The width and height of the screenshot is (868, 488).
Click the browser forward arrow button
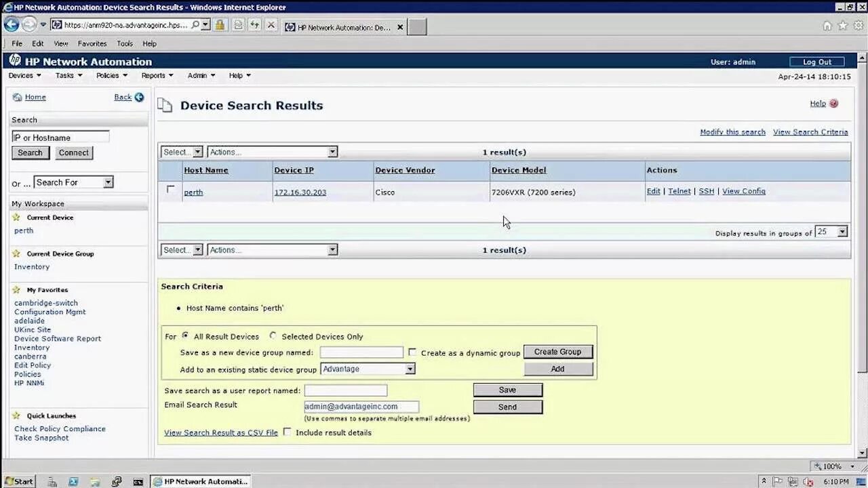(28, 24)
